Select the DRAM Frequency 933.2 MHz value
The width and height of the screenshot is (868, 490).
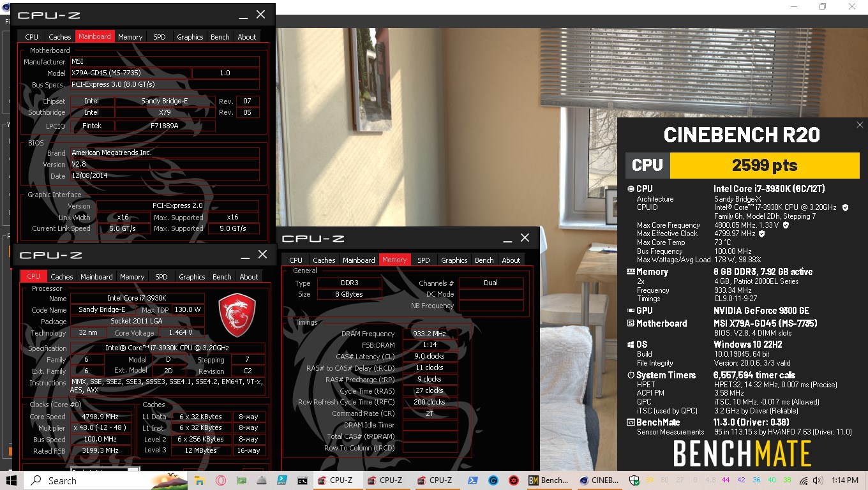point(430,334)
